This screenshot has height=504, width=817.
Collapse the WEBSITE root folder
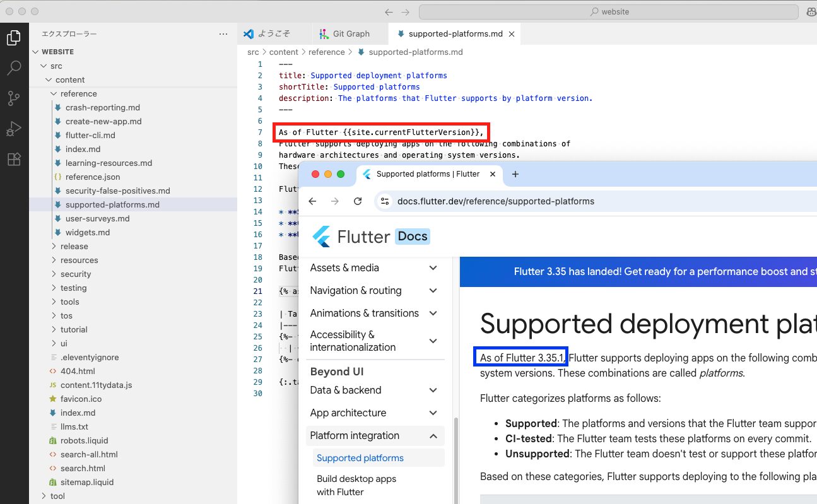click(132, 52)
